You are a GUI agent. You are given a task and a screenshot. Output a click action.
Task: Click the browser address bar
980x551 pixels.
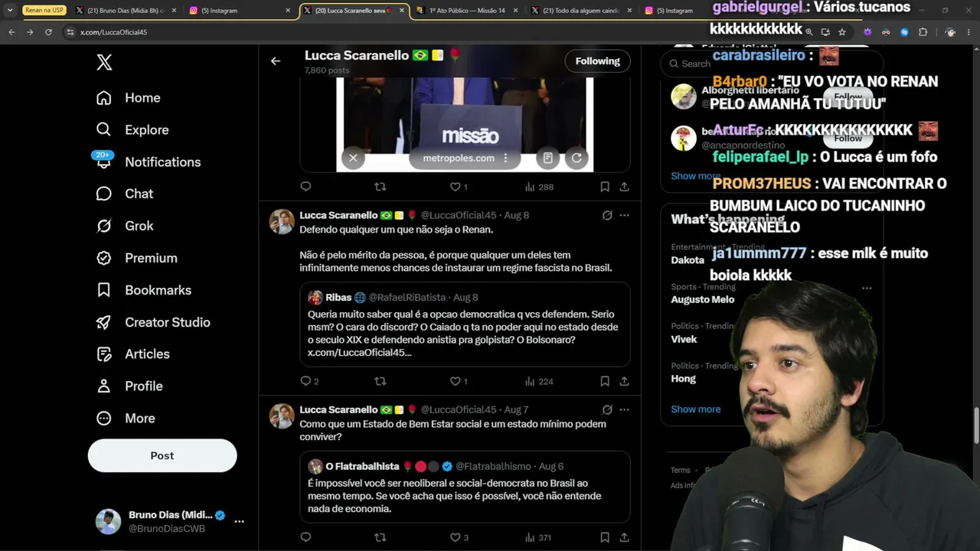tap(429, 32)
